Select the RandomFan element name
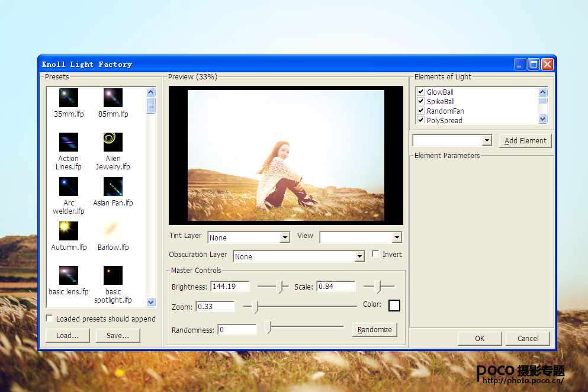Screen dimensions: 588x392 point(445,111)
